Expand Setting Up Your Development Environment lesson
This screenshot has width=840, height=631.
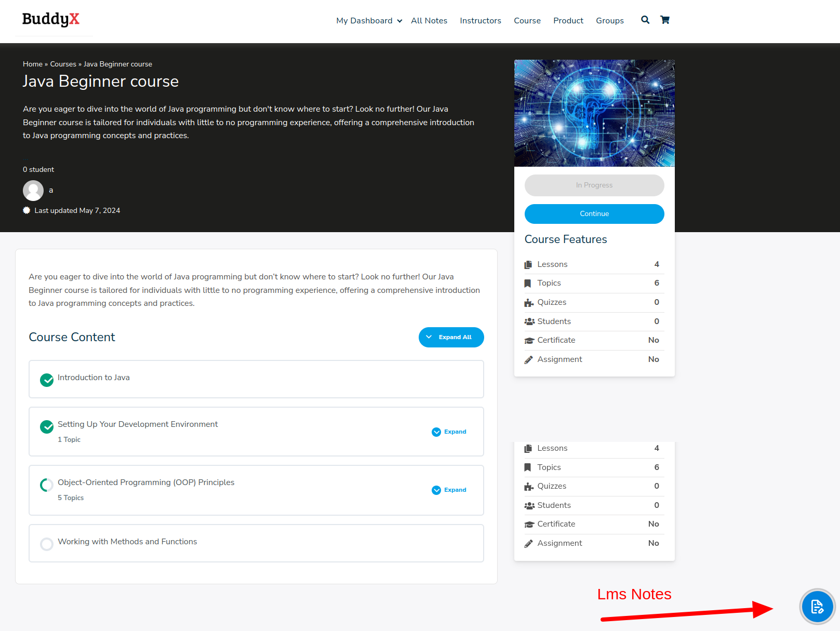[449, 432]
